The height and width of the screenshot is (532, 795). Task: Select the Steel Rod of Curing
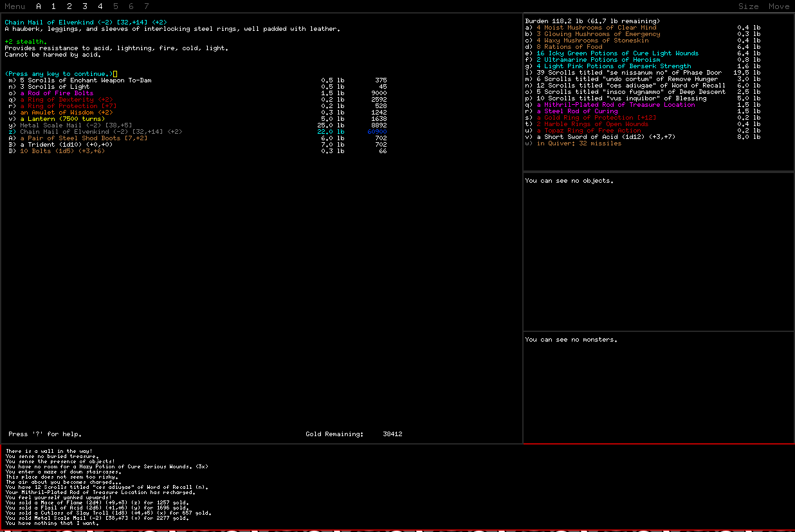[x=643, y=111]
